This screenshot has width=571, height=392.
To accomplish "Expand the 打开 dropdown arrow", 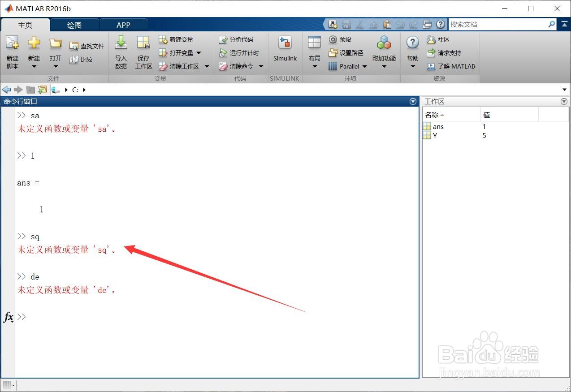I will click(x=56, y=67).
